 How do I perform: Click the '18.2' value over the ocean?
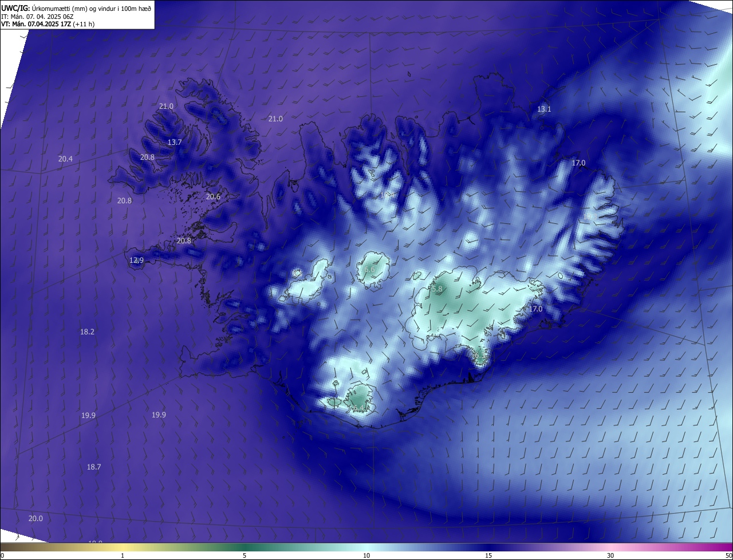[x=87, y=332]
